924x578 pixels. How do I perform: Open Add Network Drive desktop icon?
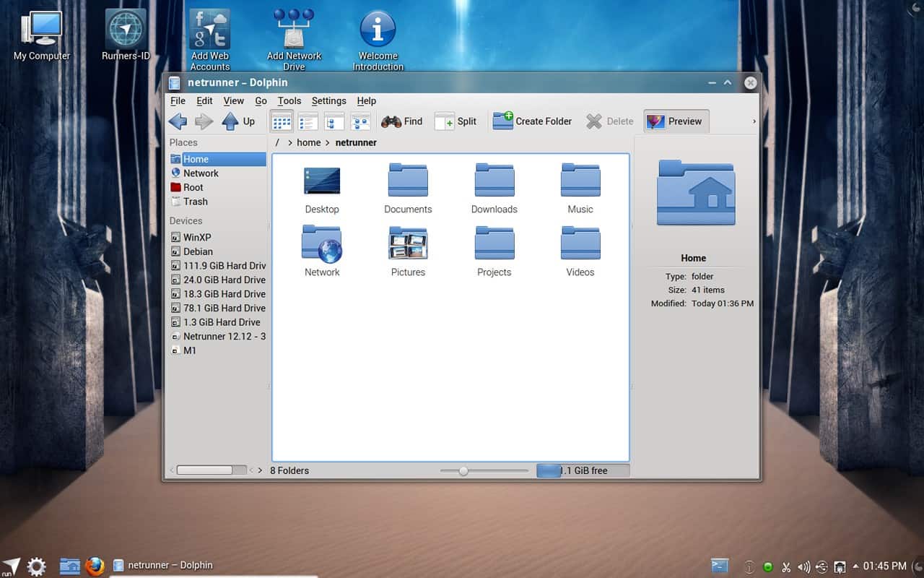pos(294,40)
